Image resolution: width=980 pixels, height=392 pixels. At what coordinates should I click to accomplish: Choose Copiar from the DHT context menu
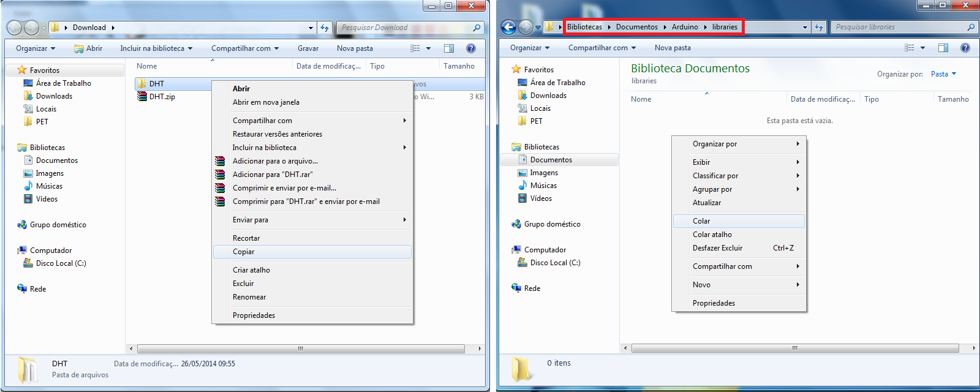[x=244, y=252]
